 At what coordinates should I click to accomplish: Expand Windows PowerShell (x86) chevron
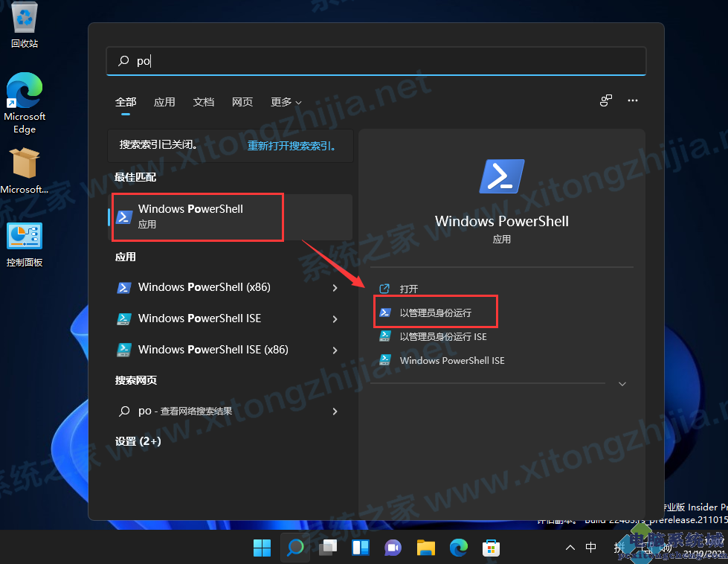click(335, 288)
